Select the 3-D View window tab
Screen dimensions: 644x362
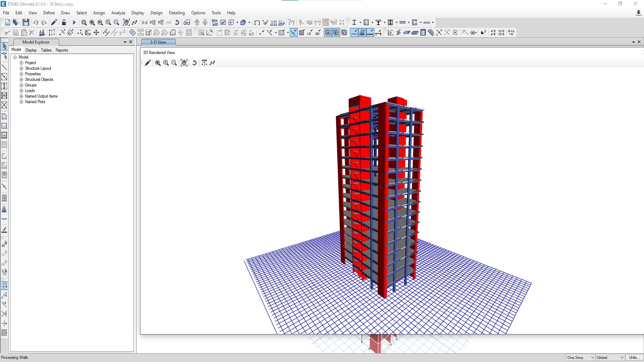tap(158, 42)
